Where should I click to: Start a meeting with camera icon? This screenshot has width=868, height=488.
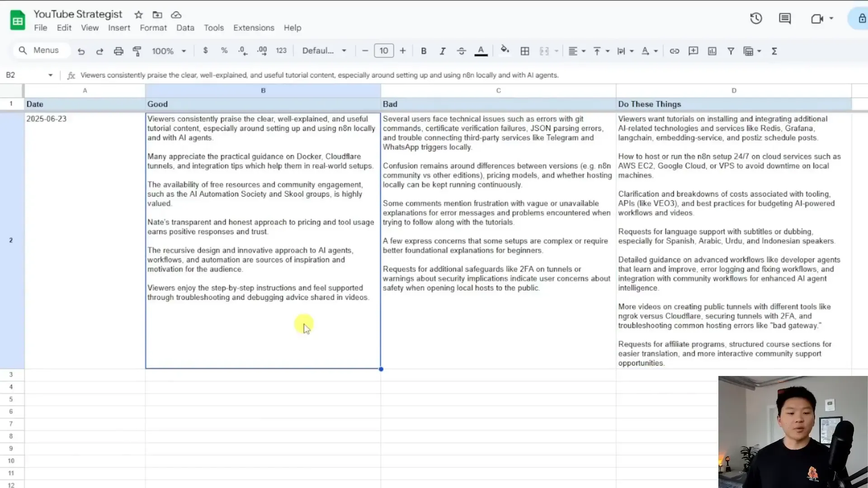[x=817, y=19]
